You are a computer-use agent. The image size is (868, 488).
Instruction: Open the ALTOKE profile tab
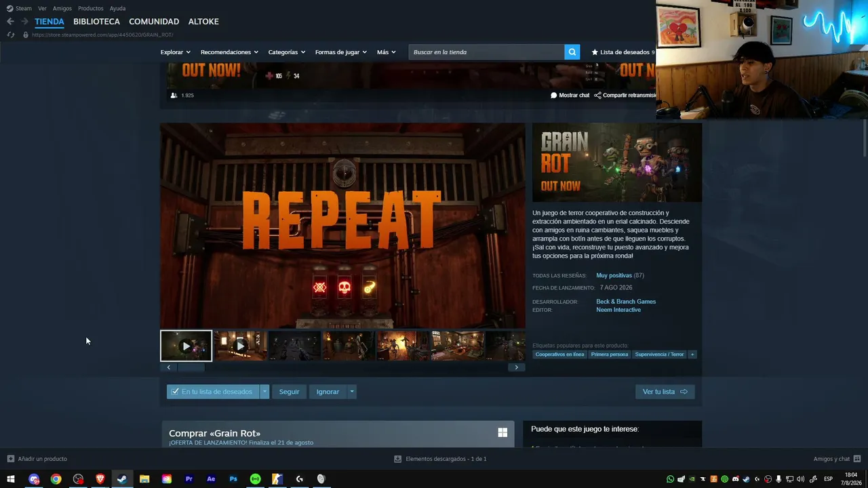tap(203, 22)
